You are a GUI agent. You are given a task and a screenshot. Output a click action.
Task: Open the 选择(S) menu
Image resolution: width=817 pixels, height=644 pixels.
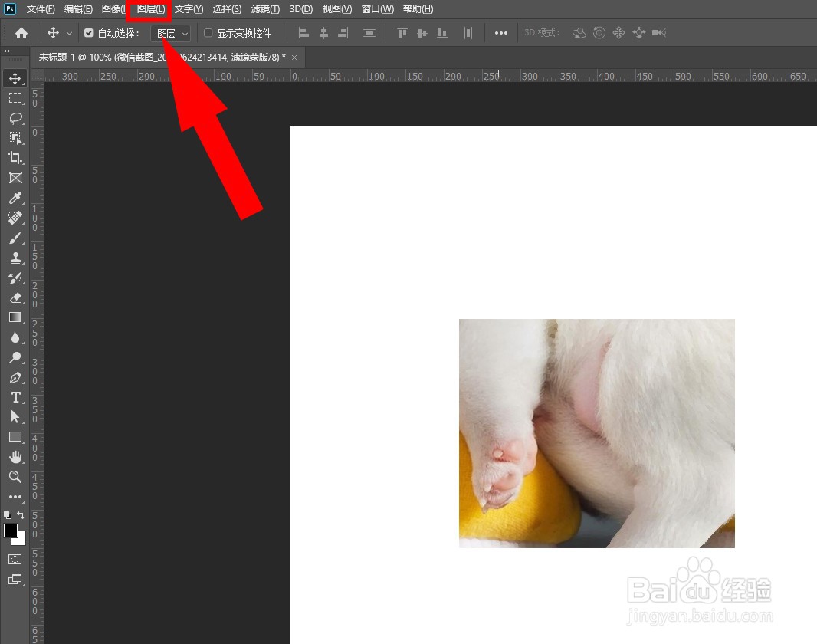click(x=227, y=9)
